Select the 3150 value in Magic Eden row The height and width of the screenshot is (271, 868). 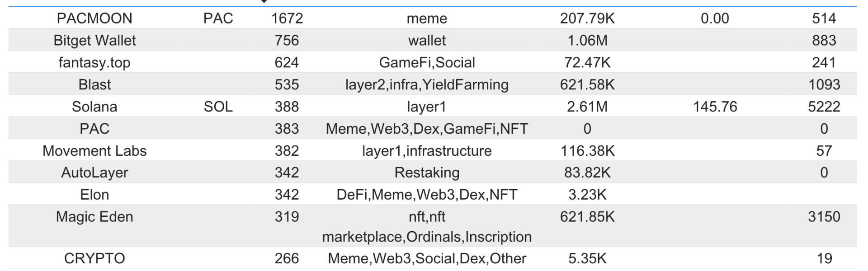pyautogui.click(x=824, y=217)
